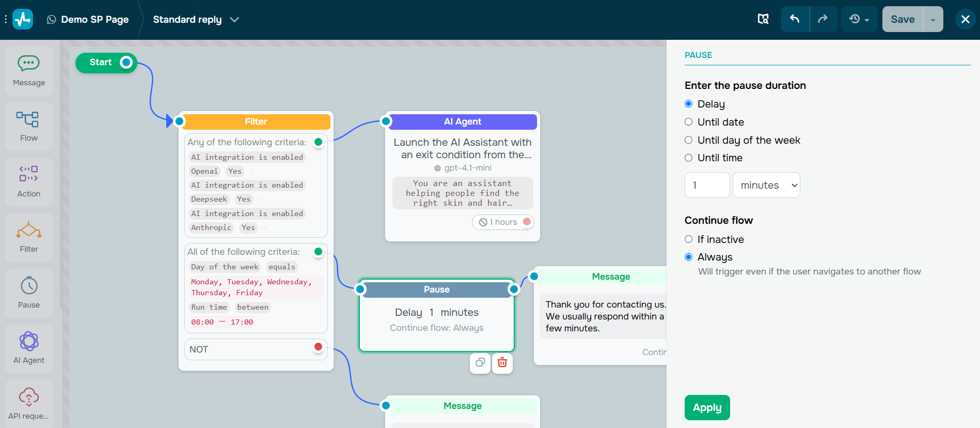This screenshot has height=428, width=980.
Task: Add a Flow block from the sidebar
Action: (x=29, y=127)
